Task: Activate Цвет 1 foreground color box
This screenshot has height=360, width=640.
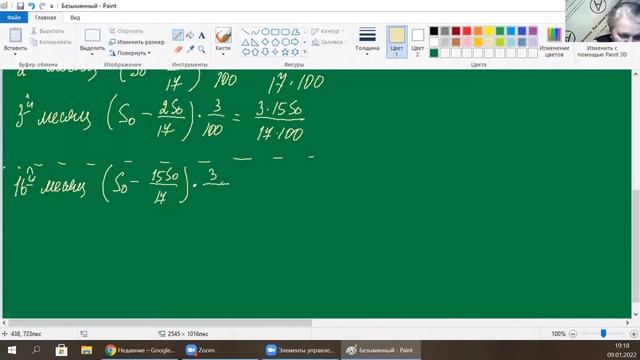Action: [x=396, y=42]
